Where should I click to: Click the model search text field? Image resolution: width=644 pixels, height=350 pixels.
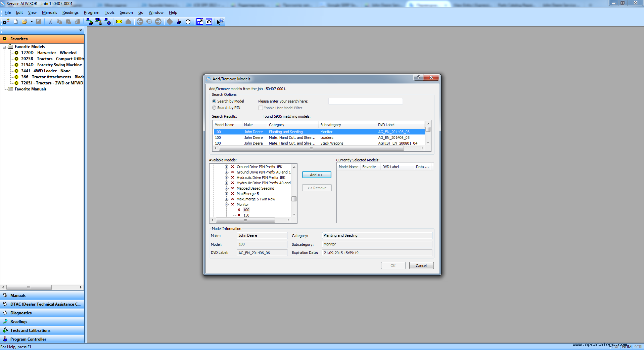point(365,101)
